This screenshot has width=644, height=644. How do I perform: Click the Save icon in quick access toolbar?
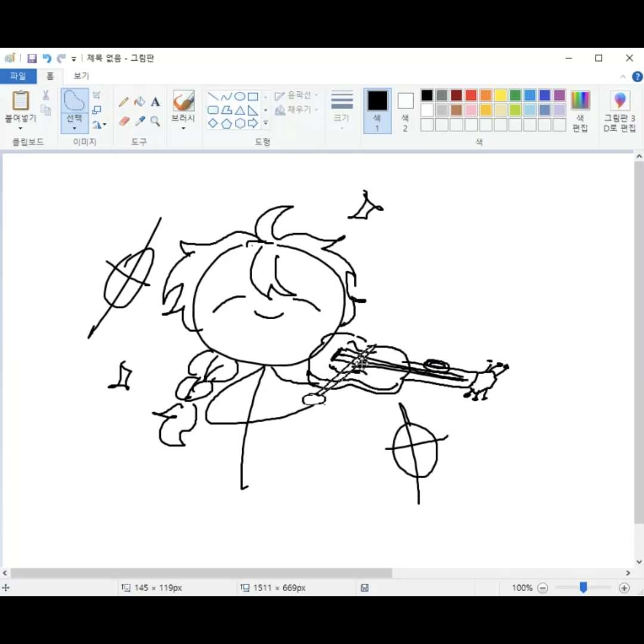pyautogui.click(x=32, y=58)
